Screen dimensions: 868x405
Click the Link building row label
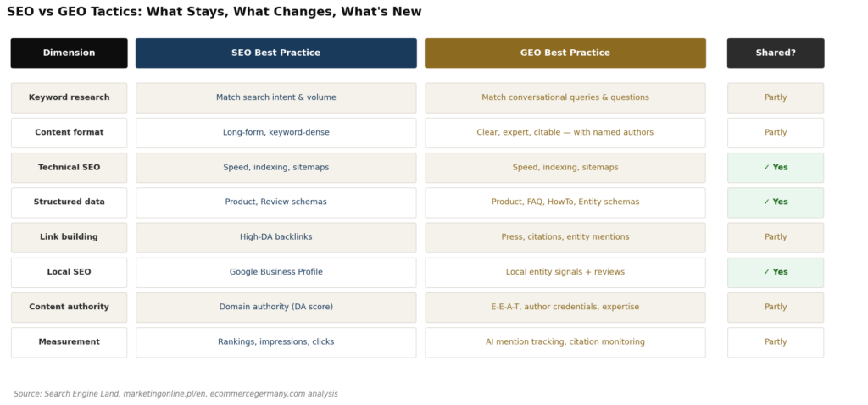coord(69,237)
